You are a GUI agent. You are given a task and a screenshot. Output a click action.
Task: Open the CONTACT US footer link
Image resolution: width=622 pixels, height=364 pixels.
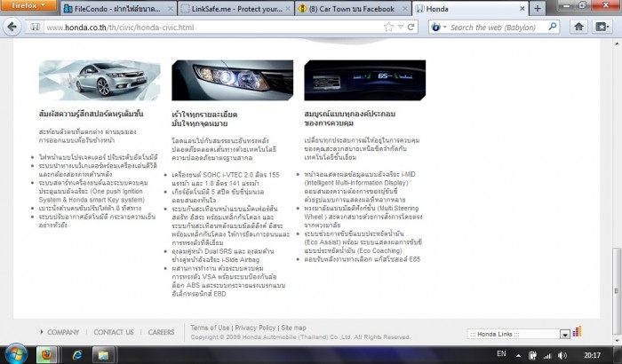114,332
